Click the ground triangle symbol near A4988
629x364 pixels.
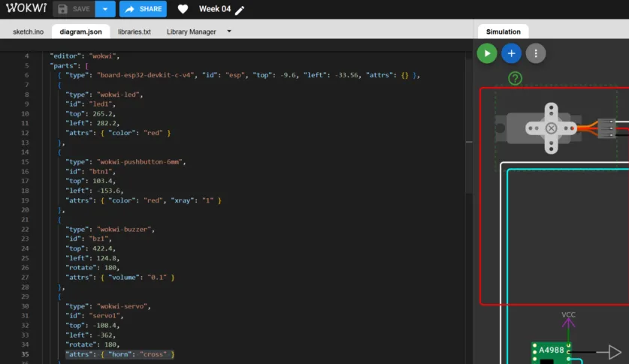click(614, 353)
